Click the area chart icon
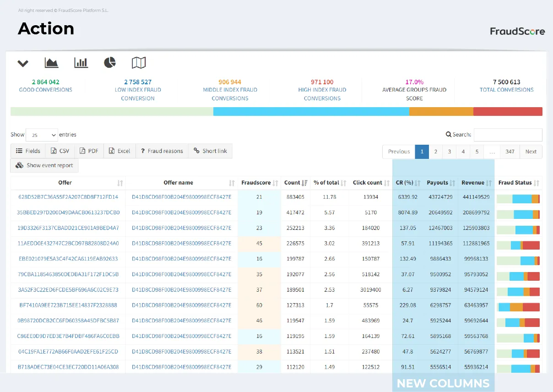This screenshot has height=392, width=553. point(51,63)
